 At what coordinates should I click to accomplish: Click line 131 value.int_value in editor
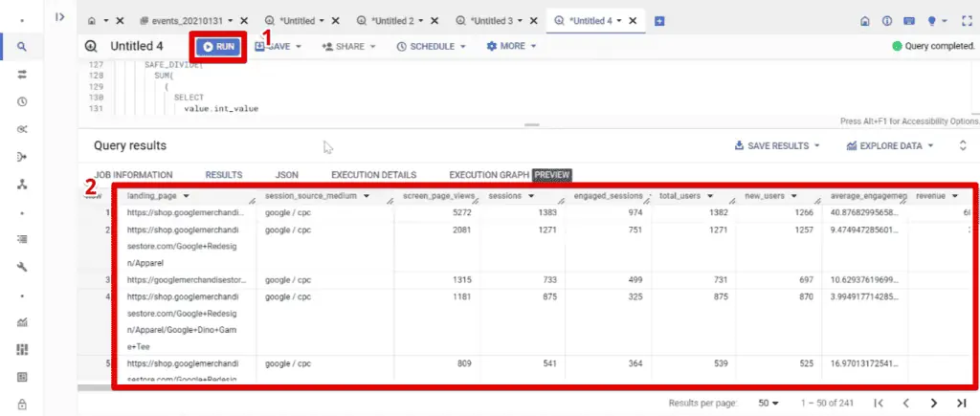point(221,109)
